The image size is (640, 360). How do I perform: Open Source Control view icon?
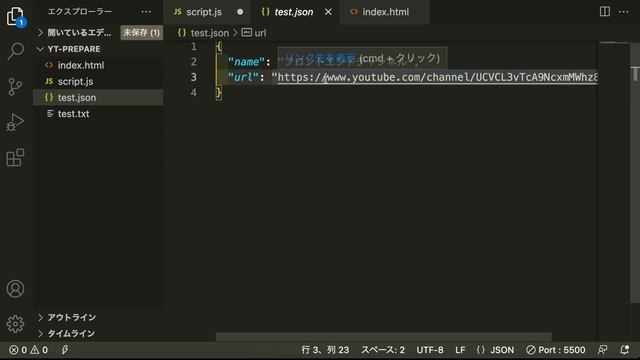click(x=16, y=87)
